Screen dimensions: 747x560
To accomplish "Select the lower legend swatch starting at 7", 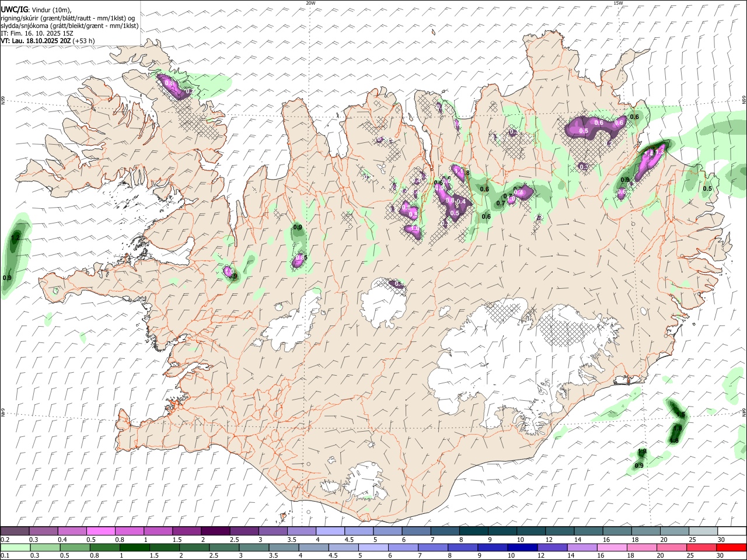I will (433, 548).
